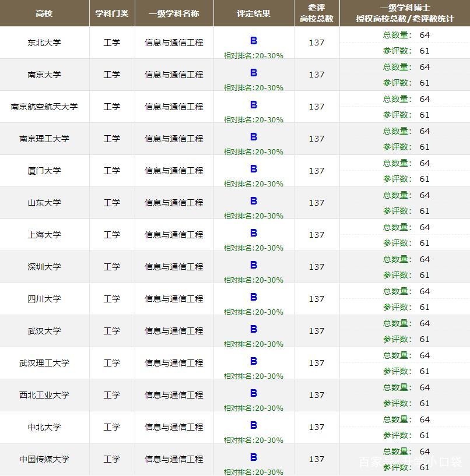Screen dimensions: 470x476
Task: Select the 东北大学 university name cell
Action: tap(44, 43)
